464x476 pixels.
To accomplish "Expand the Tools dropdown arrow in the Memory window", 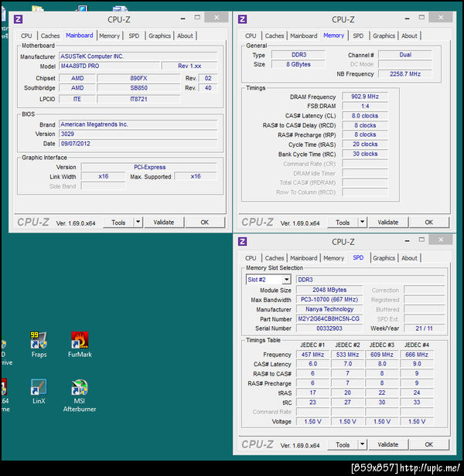I will (x=363, y=222).
